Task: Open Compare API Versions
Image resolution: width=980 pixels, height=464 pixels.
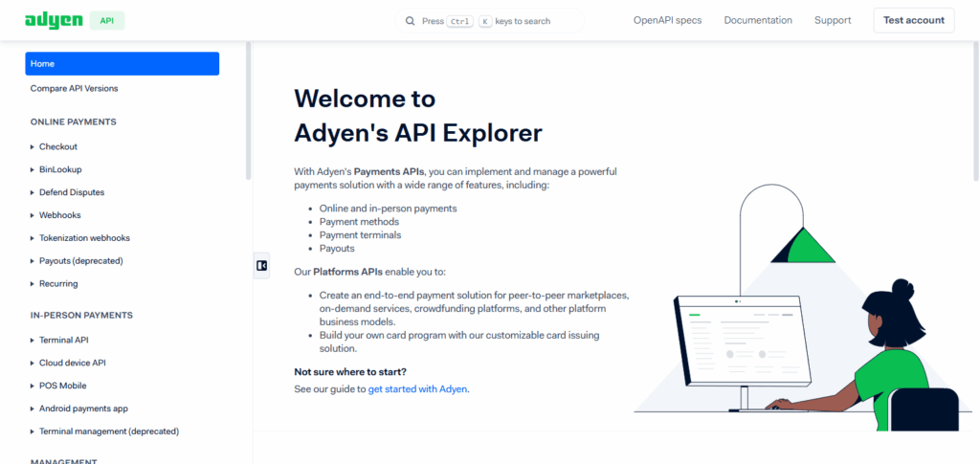Action: click(x=74, y=89)
